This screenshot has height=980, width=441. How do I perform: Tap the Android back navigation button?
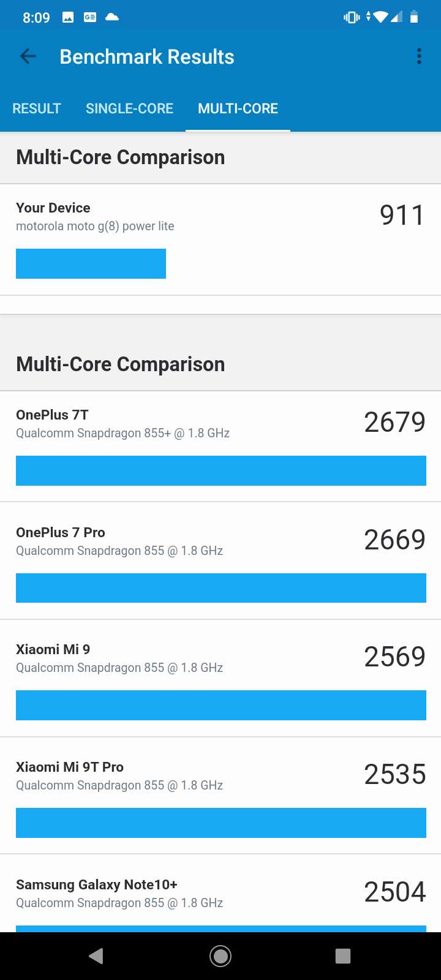(96, 956)
